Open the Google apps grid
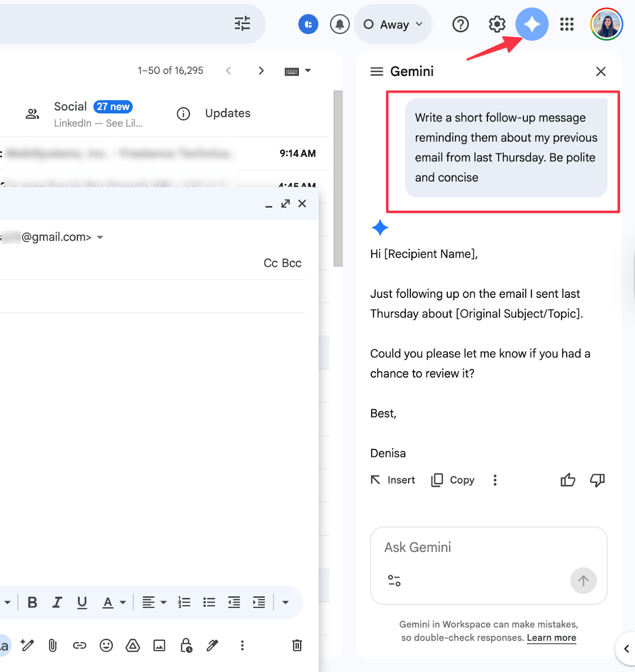Image resolution: width=635 pixels, height=672 pixels. tap(567, 24)
